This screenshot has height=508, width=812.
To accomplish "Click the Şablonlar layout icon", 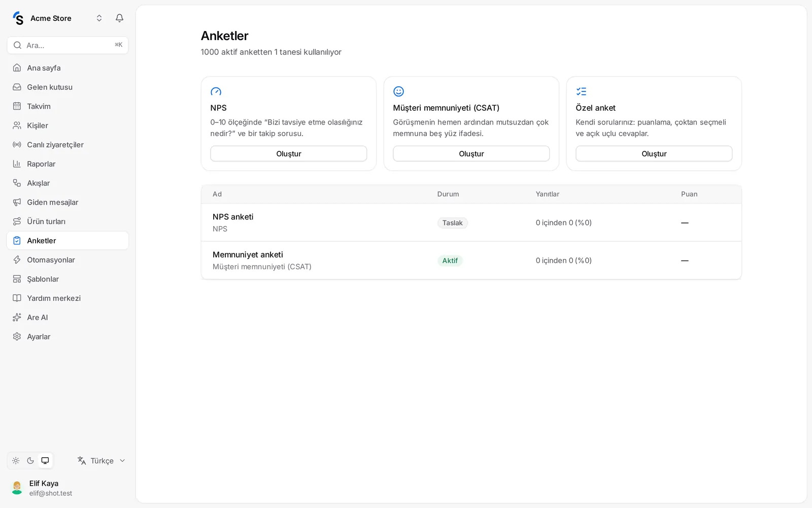I will click(x=17, y=279).
